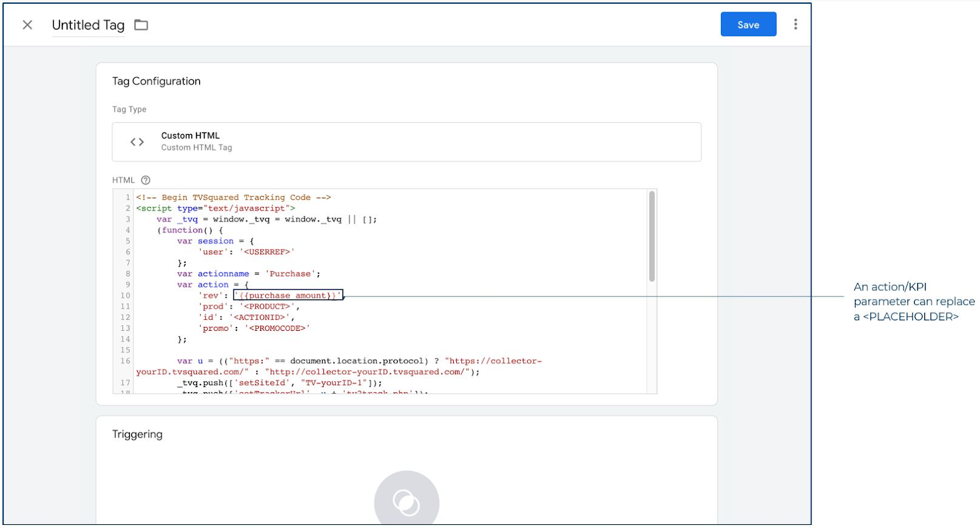Select the Custom HTML tag type card
980x528 pixels.
pos(406,142)
